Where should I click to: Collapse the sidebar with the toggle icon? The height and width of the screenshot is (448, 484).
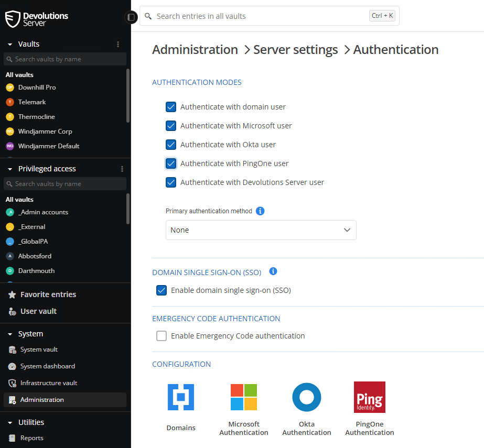coord(131,17)
